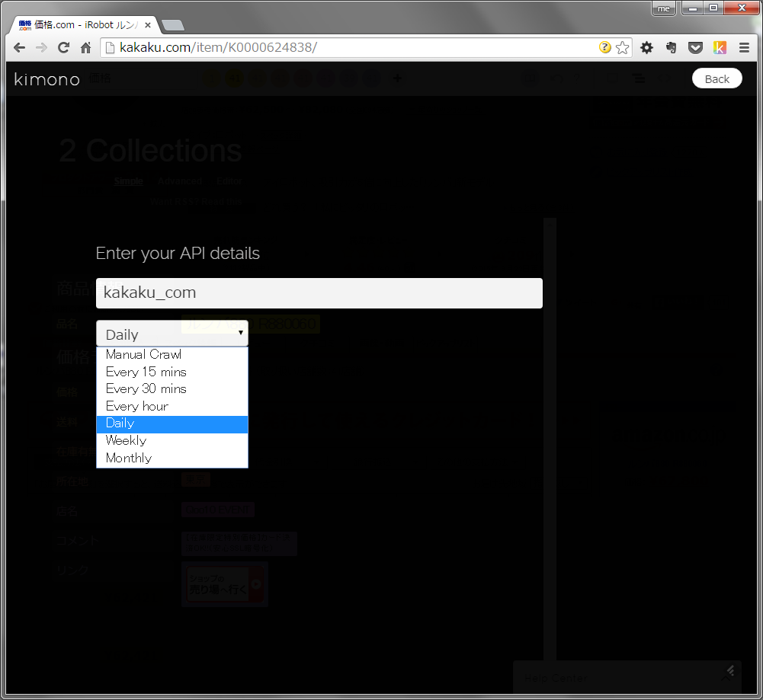The image size is (763, 700).
Task: Click the browser back arrow
Action: click(20, 48)
